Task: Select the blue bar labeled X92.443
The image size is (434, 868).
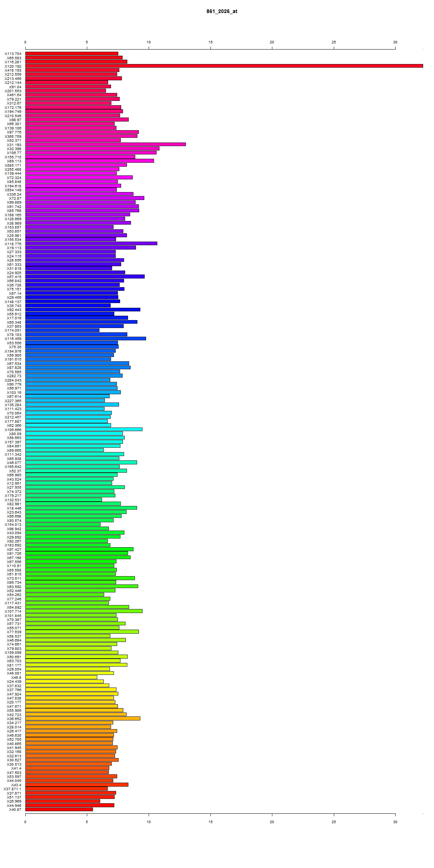Action: coord(82,310)
